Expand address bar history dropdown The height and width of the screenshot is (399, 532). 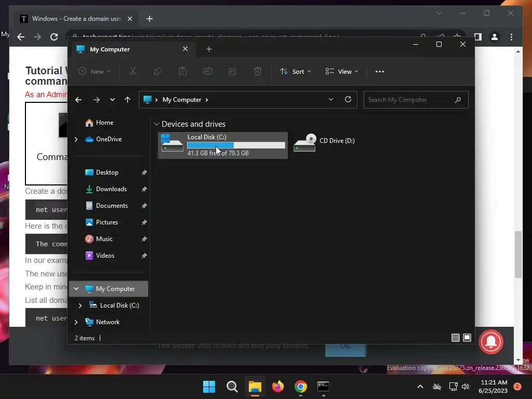coord(331,99)
